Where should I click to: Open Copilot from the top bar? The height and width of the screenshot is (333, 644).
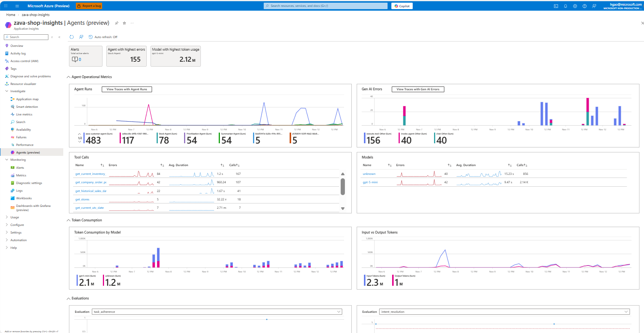click(x=402, y=6)
